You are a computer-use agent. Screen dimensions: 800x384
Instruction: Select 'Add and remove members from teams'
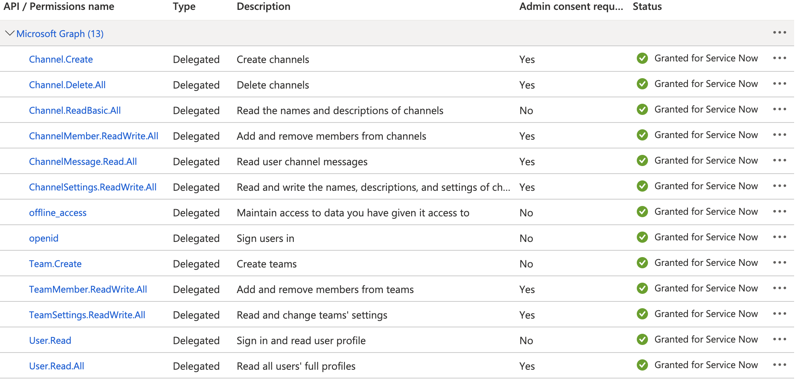tap(325, 289)
